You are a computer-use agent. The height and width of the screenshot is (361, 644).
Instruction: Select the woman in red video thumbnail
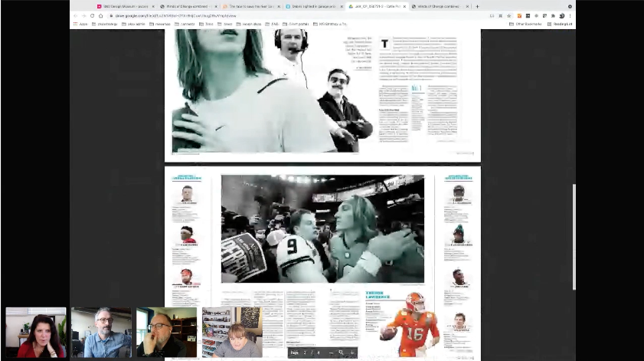35,332
